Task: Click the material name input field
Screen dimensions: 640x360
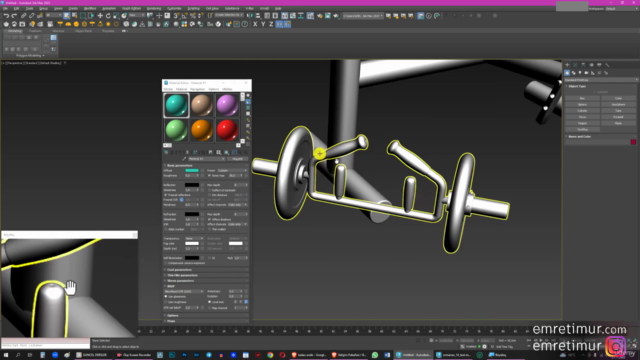Action: (207, 159)
